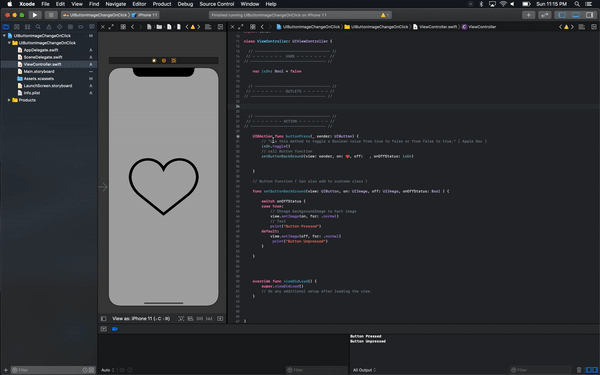600x375 pixels.
Task: Select Main.storyboard in the navigator
Action: coord(39,72)
